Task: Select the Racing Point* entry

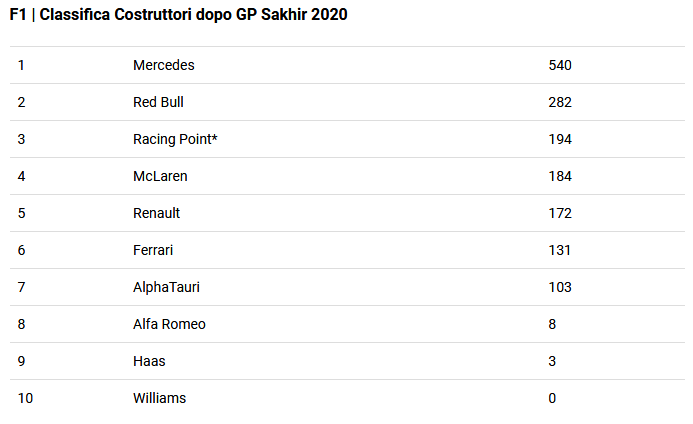Action: point(175,139)
